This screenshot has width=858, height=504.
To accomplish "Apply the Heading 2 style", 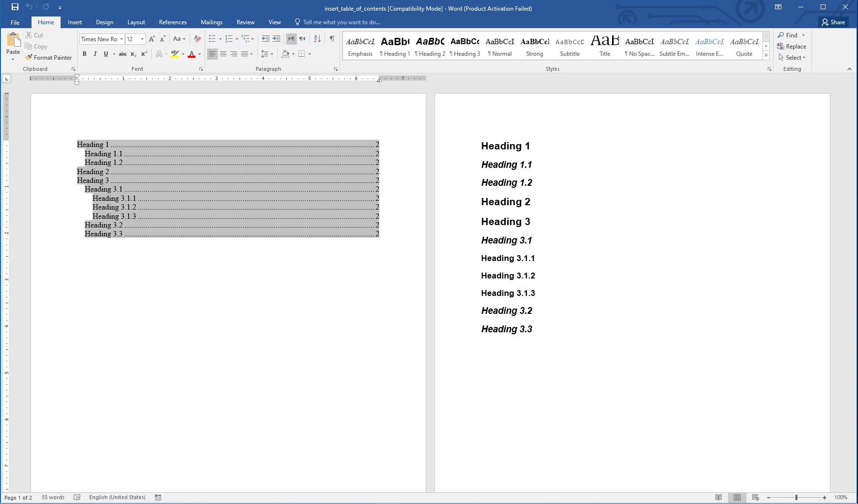I will coord(430,46).
